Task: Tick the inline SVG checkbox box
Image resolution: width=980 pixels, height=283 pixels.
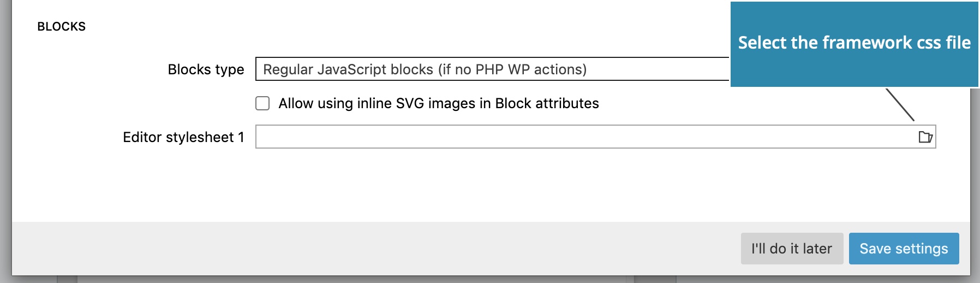Action: tap(262, 103)
